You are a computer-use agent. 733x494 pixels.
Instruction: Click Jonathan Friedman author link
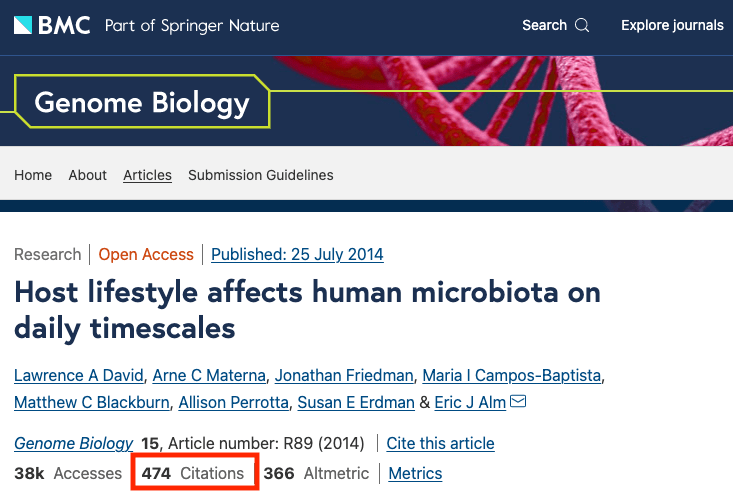coord(344,376)
